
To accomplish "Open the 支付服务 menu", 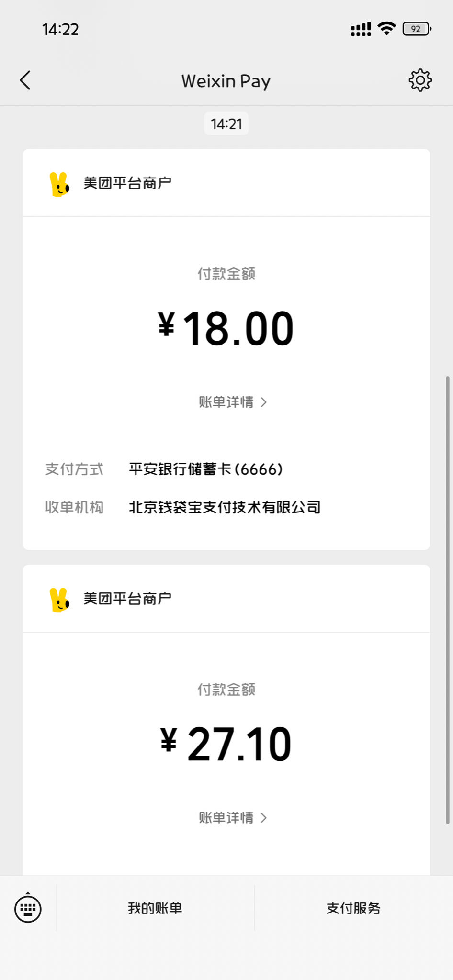I will click(x=353, y=908).
